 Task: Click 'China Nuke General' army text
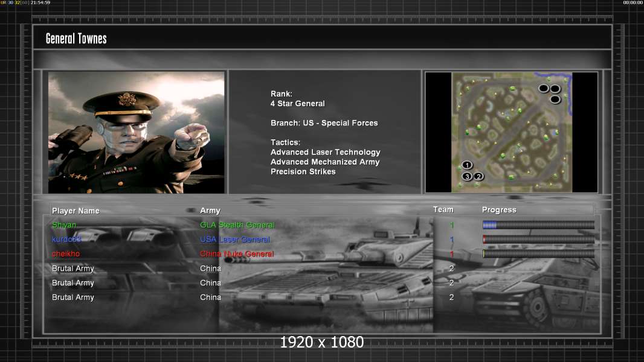237,254
